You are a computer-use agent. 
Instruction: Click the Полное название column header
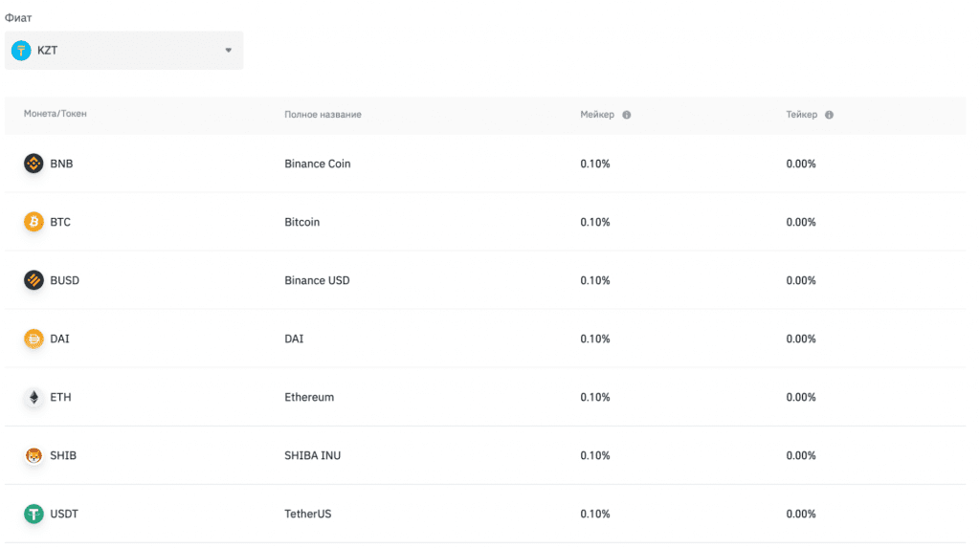coord(323,115)
